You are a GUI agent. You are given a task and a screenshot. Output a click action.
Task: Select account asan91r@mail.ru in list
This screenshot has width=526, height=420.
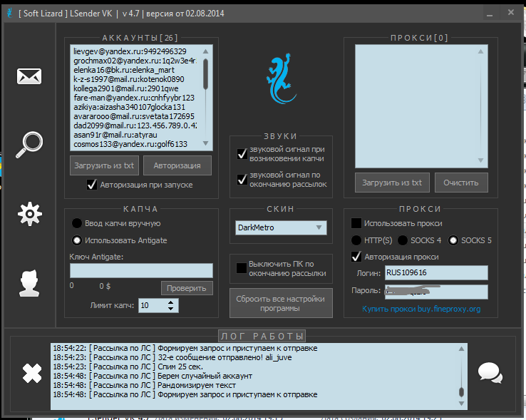coord(115,135)
